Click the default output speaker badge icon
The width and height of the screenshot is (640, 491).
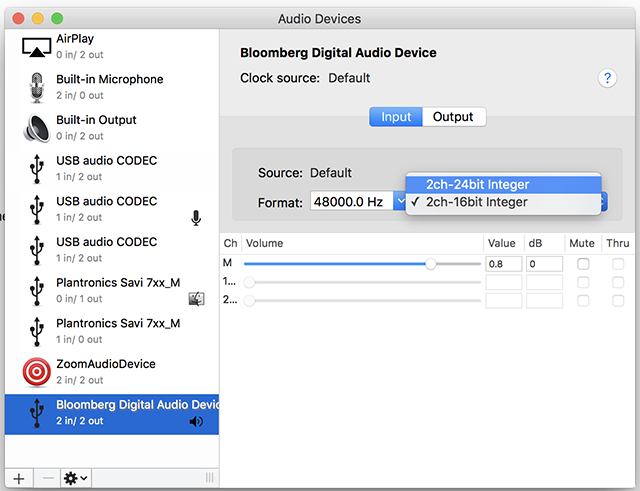click(196, 421)
